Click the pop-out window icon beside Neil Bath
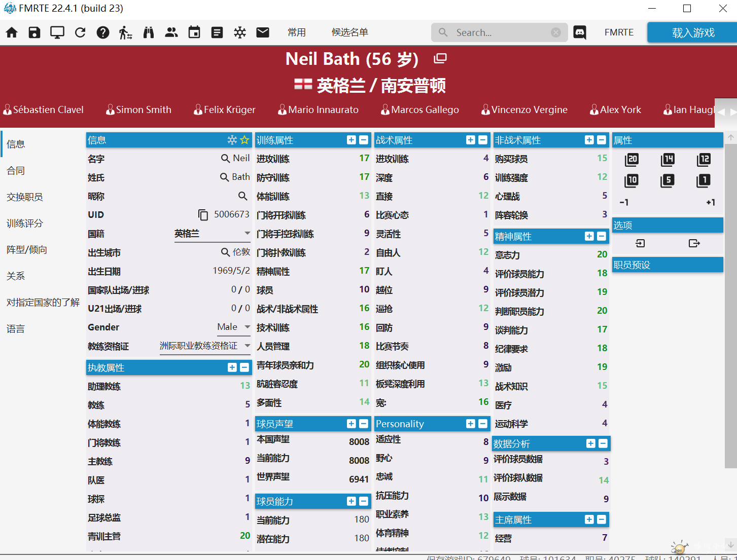The width and height of the screenshot is (737, 560). point(440,59)
